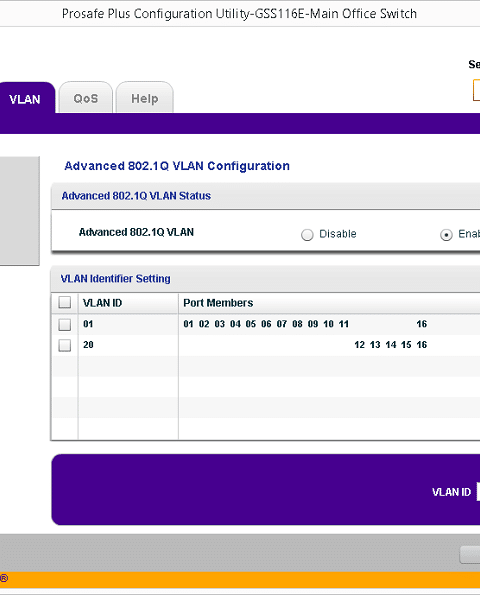
Task: Click port member 01 in VLAN 01 row
Action: tap(188, 324)
